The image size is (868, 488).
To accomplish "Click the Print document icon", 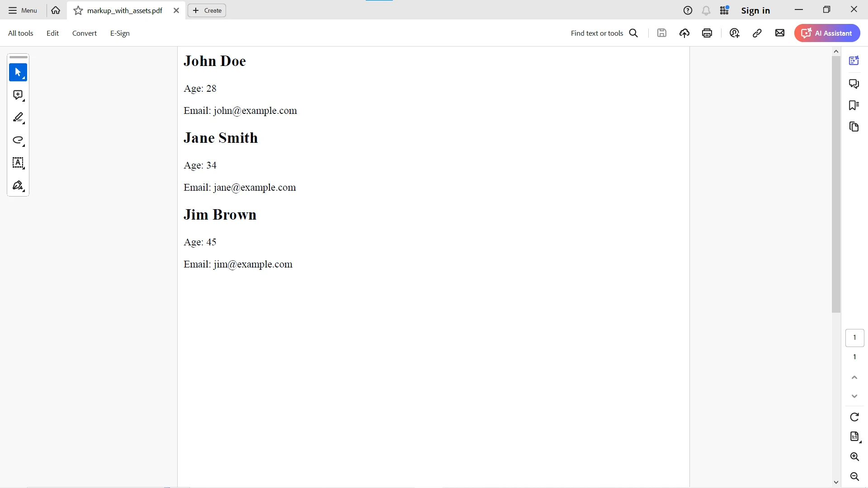I will click(707, 33).
